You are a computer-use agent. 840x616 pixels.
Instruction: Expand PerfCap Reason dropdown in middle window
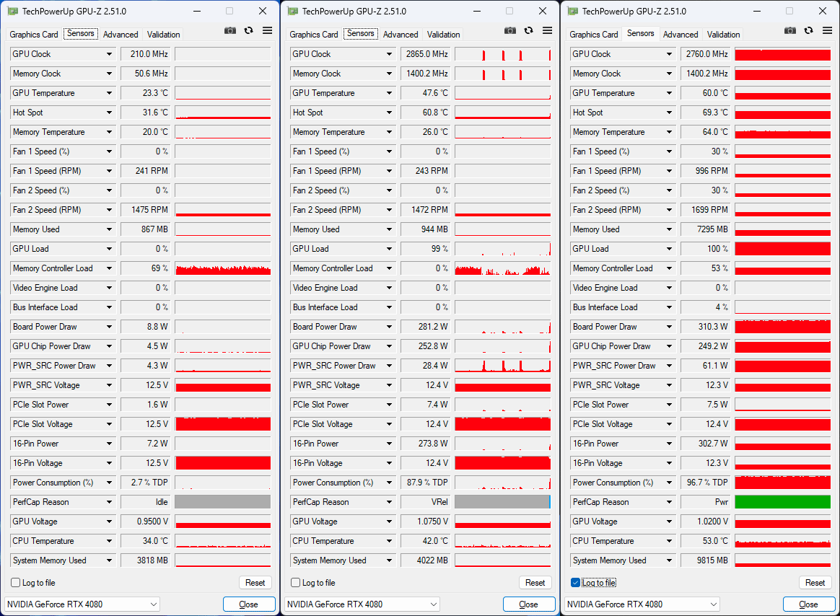point(390,502)
